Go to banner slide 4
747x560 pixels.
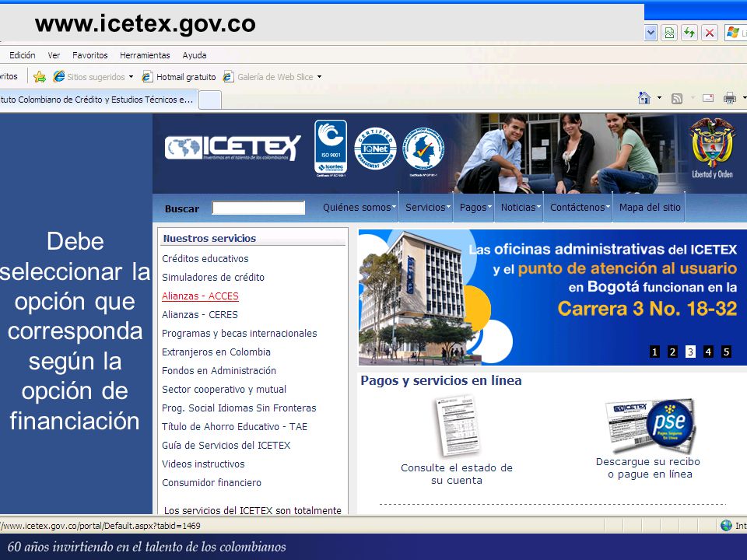point(708,352)
